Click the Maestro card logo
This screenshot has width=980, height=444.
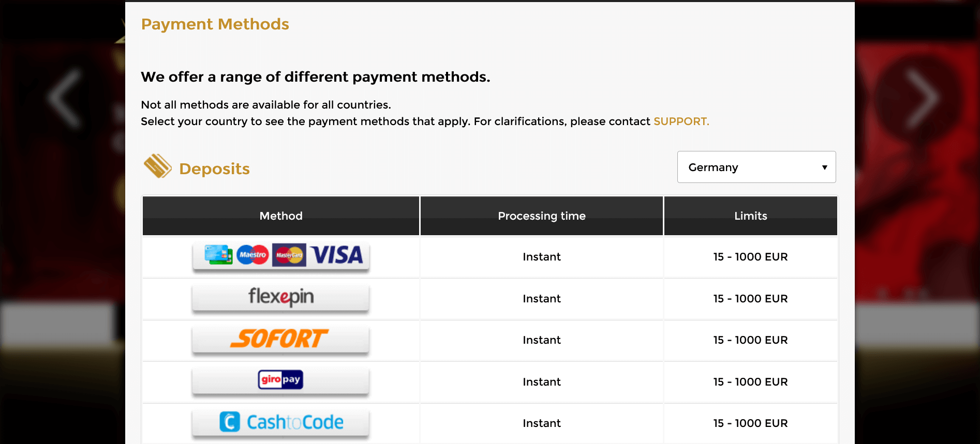(253, 255)
